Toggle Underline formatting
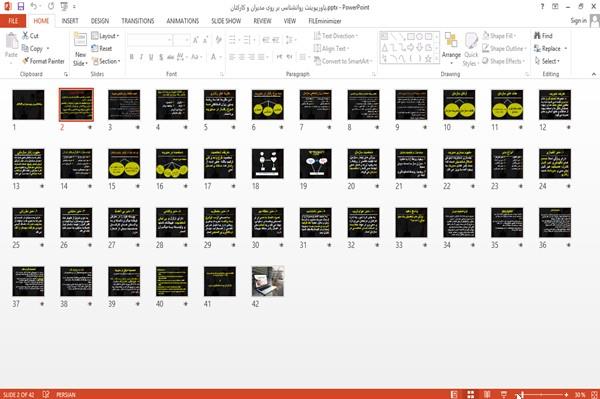The height and width of the screenshot is (399, 600). pyautogui.click(x=151, y=57)
